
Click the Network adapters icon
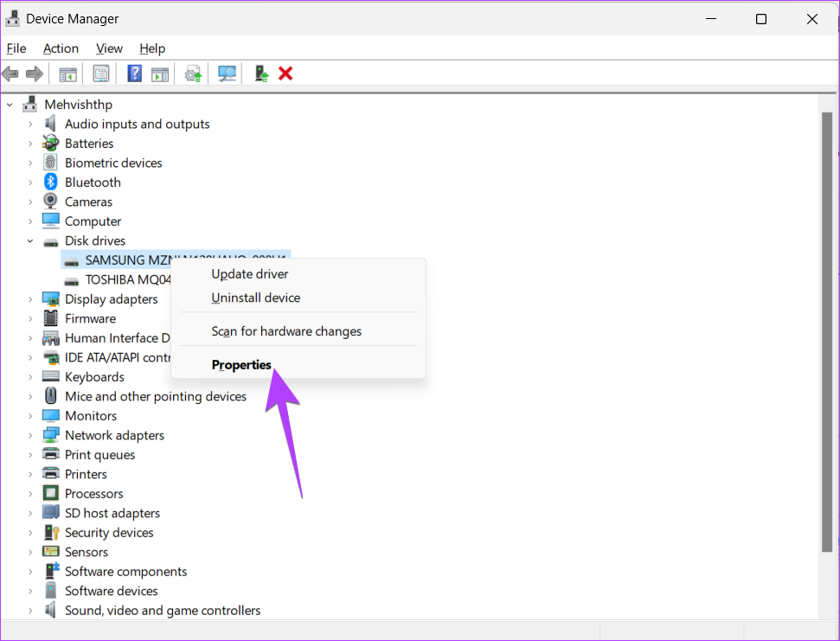(x=50, y=435)
